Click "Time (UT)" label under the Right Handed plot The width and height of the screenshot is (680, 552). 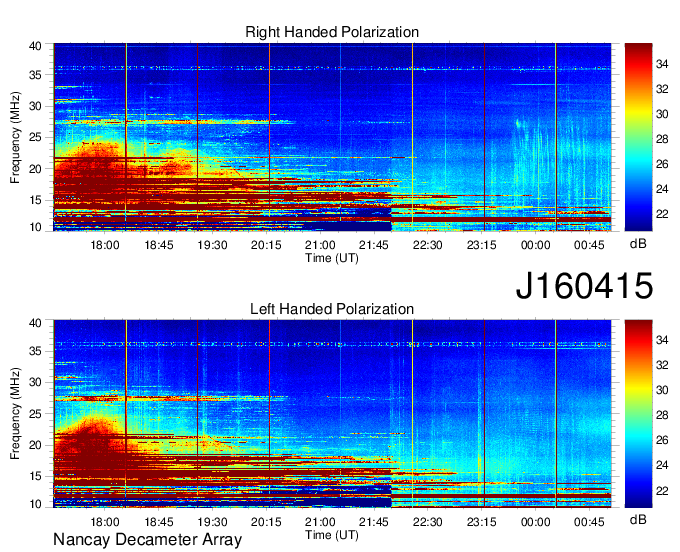[332, 258]
